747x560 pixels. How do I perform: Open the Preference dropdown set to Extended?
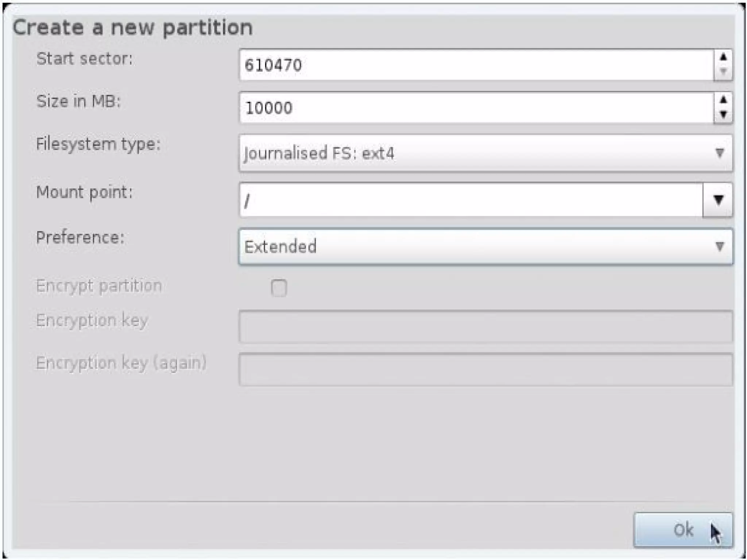coord(485,246)
